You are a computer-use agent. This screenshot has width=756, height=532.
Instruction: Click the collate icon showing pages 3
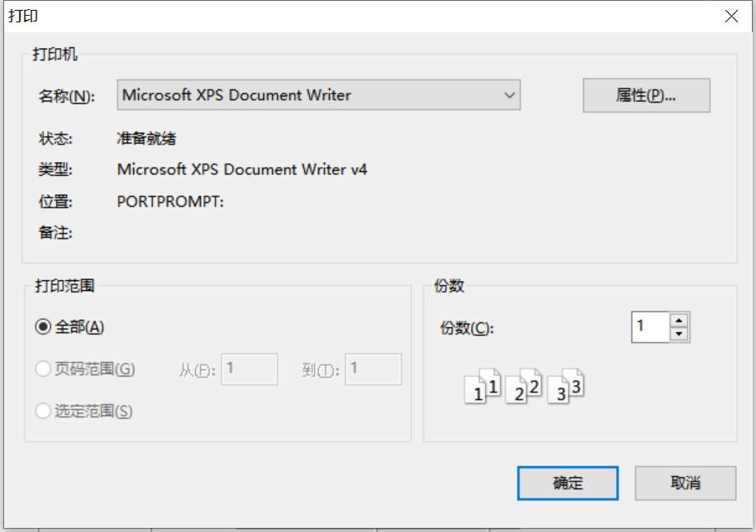click(x=566, y=387)
